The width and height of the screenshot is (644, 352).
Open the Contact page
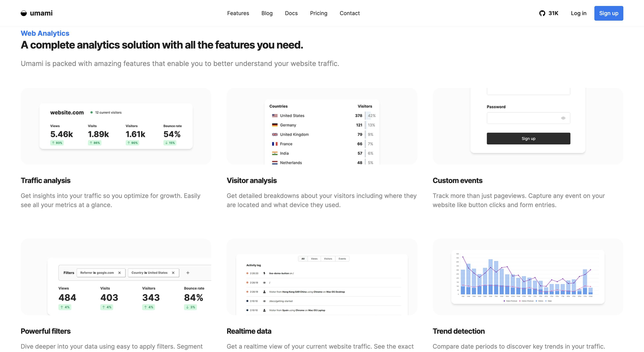pos(349,13)
